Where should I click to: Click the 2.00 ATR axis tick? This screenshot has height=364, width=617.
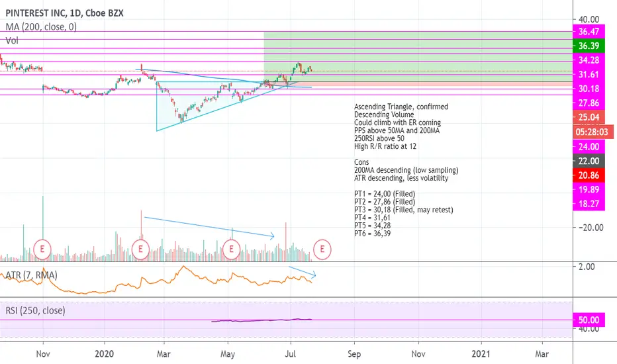point(587,267)
